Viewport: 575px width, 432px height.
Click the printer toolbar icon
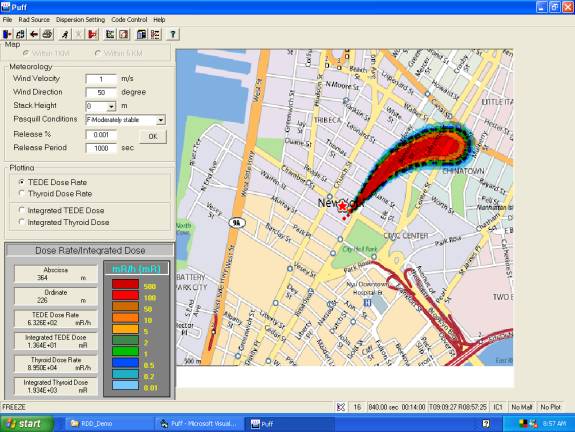click(x=47, y=34)
